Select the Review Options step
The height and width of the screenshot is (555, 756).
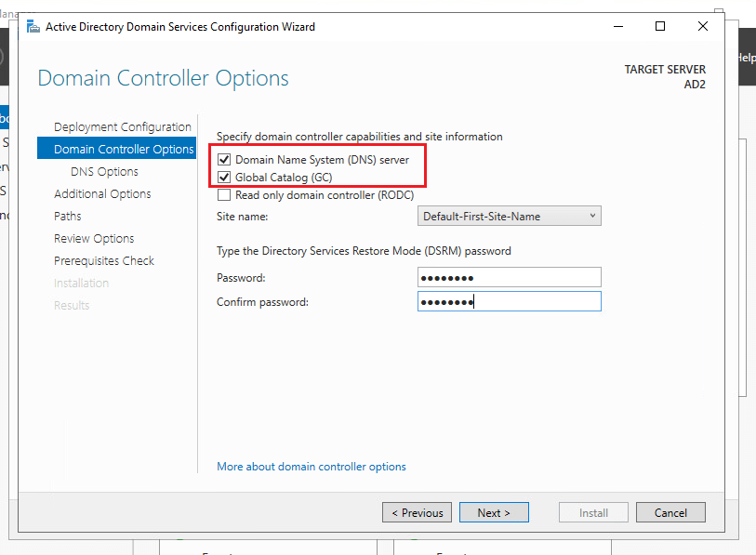(93, 238)
